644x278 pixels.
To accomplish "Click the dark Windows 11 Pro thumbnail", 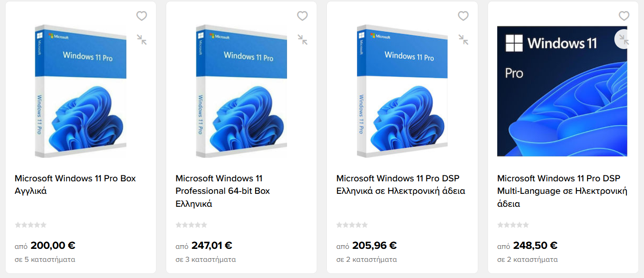I will coord(562,91).
